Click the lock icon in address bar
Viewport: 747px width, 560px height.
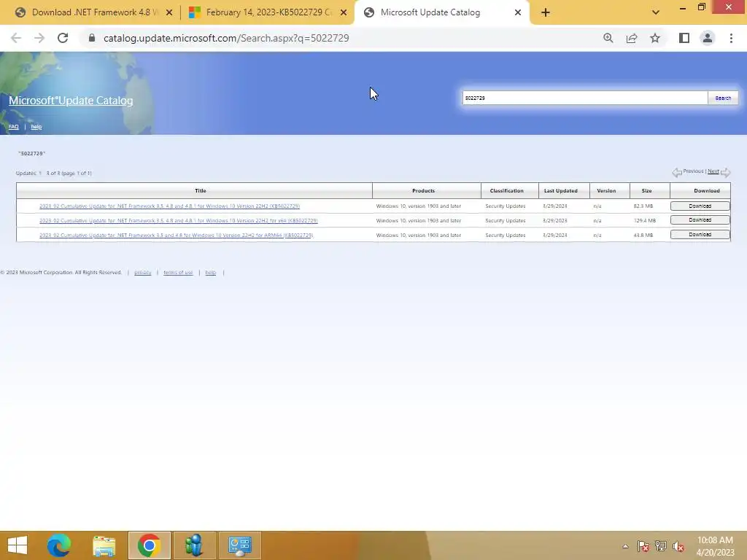[x=92, y=38]
